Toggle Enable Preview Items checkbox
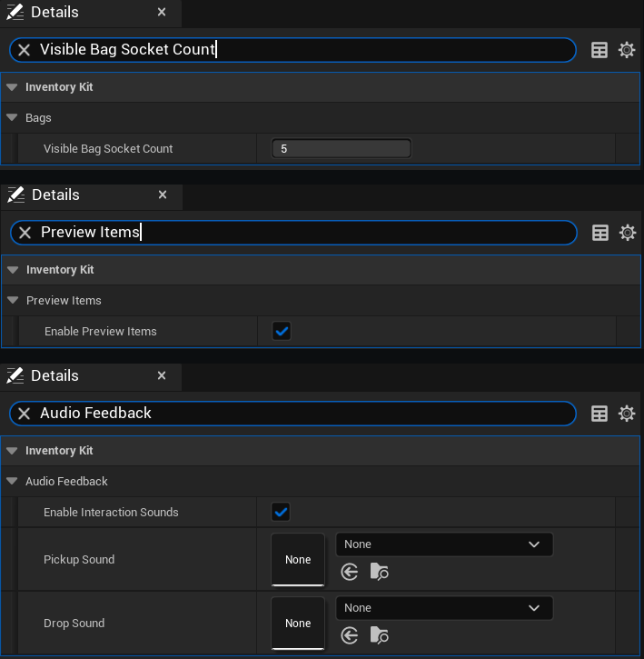 282,331
